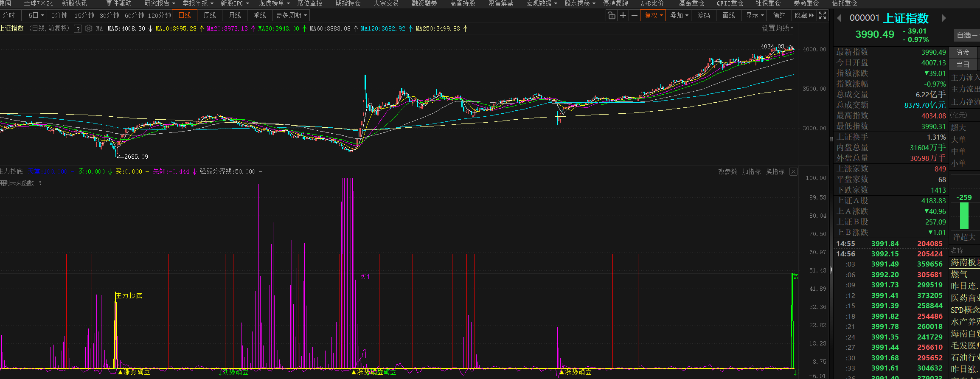The image size is (980, 379).
Task: Switch to 月线 monthly tab
Action: (x=235, y=16)
